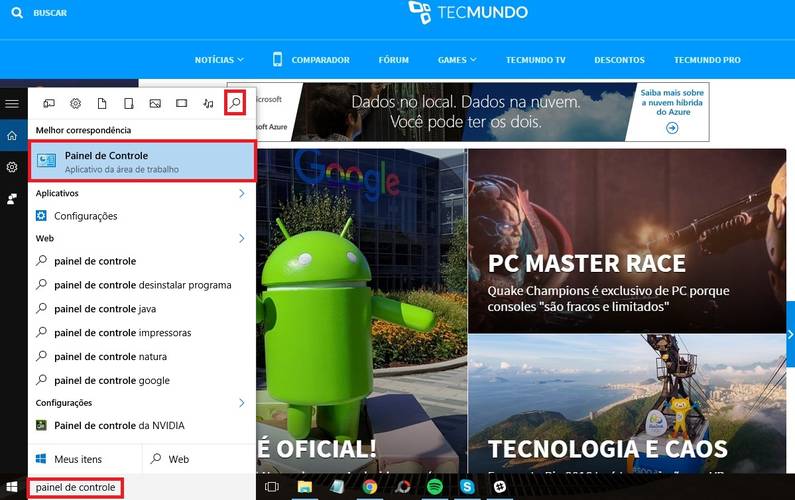Filter search by folders icon
Screen dimensions: 795x500
click(x=129, y=103)
